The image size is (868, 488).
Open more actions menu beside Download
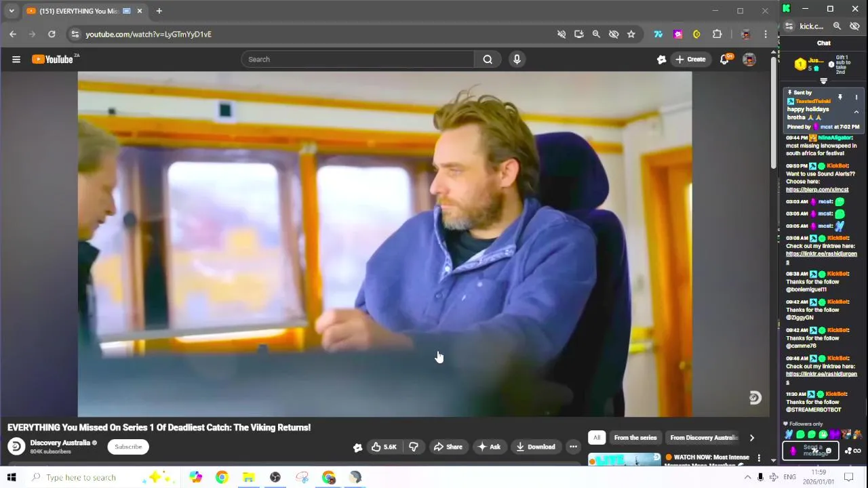pos(573,447)
